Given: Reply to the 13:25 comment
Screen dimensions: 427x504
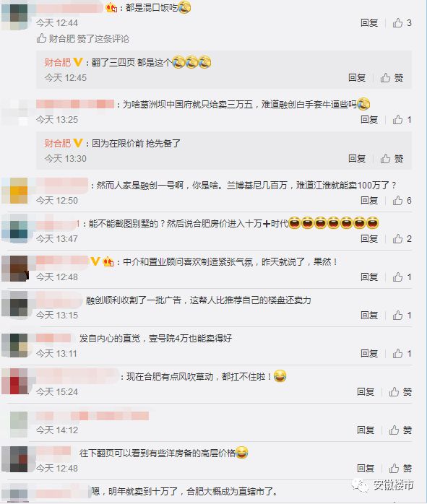Looking at the screenshot, I should coord(369,120).
